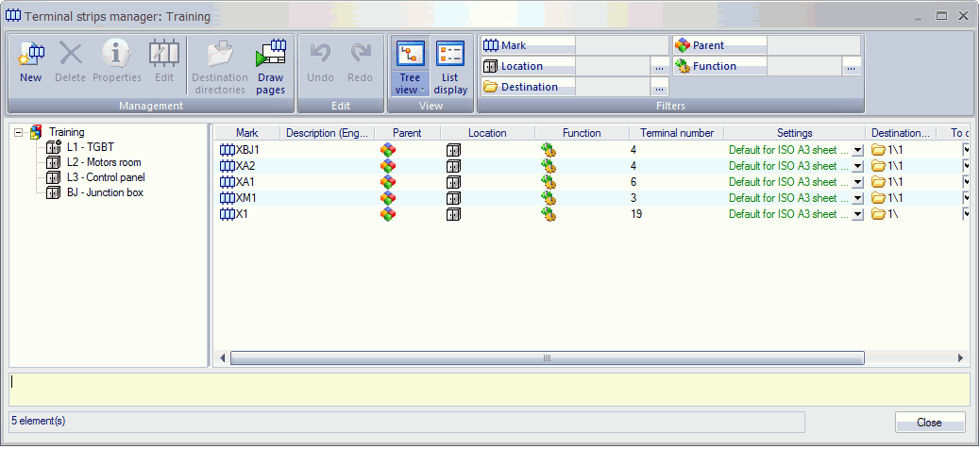Viewport: 980px width, 449px height.
Task: Open Destination filter browse button
Action: 659,88
